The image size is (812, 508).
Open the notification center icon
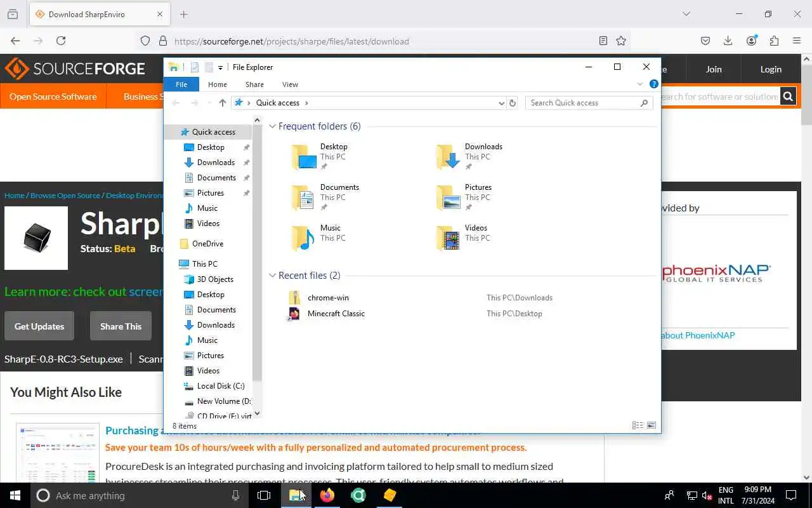click(x=791, y=495)
